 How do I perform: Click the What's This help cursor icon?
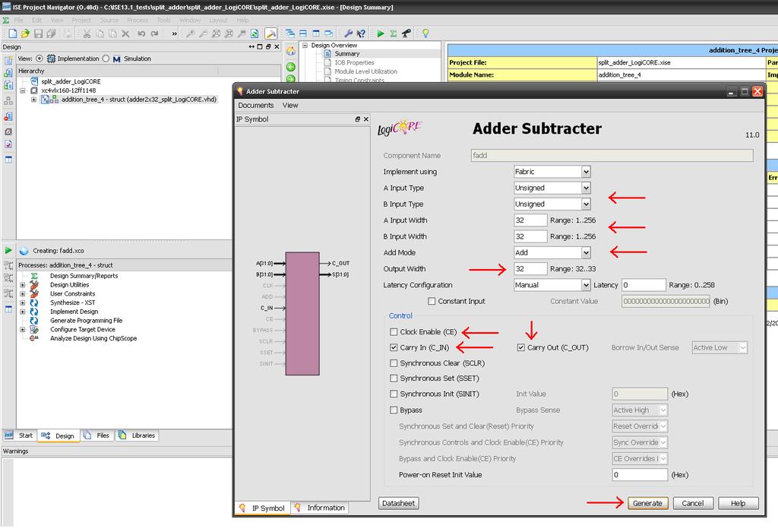[x=361, y=33]
